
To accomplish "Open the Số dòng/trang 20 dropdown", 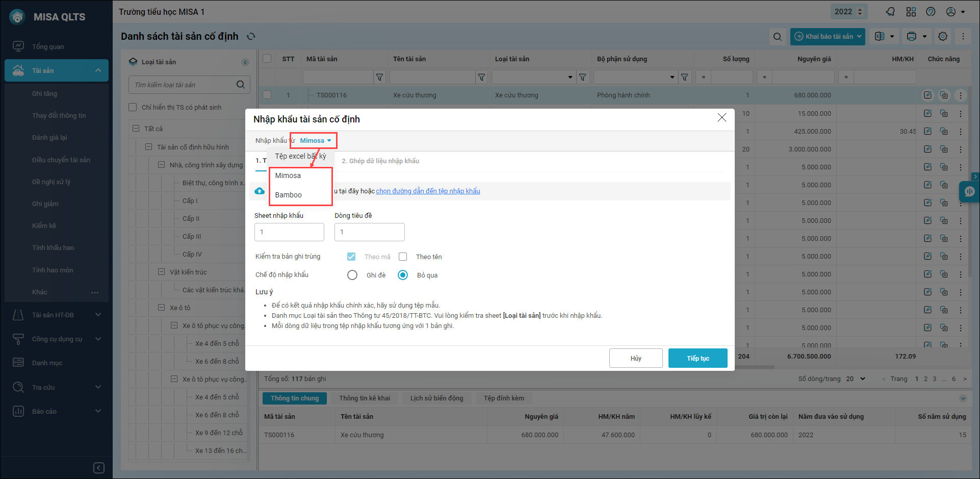I will click(x=856, y=379).
